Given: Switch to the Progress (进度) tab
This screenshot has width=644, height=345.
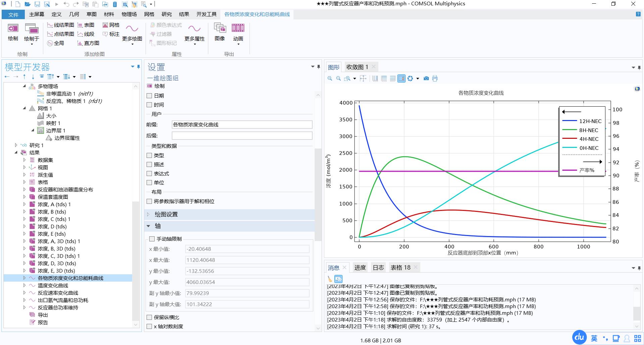Looking at the screenshot, I should coord(360,268).
